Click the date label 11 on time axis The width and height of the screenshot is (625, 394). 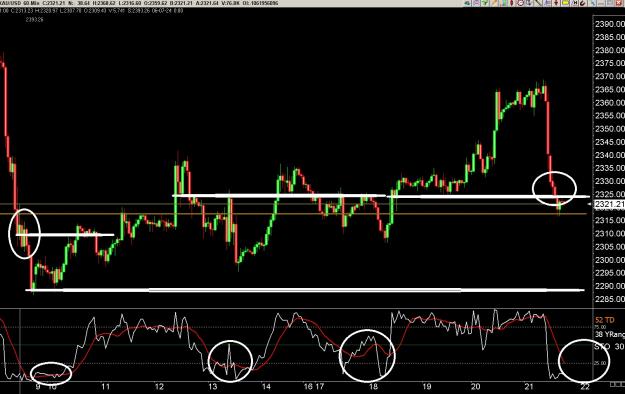point(105,386)
